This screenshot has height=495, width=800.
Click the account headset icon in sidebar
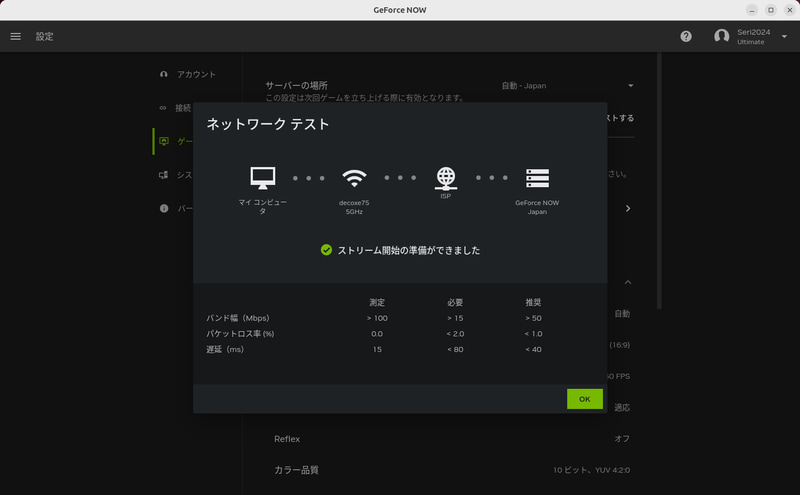(163, 75)
